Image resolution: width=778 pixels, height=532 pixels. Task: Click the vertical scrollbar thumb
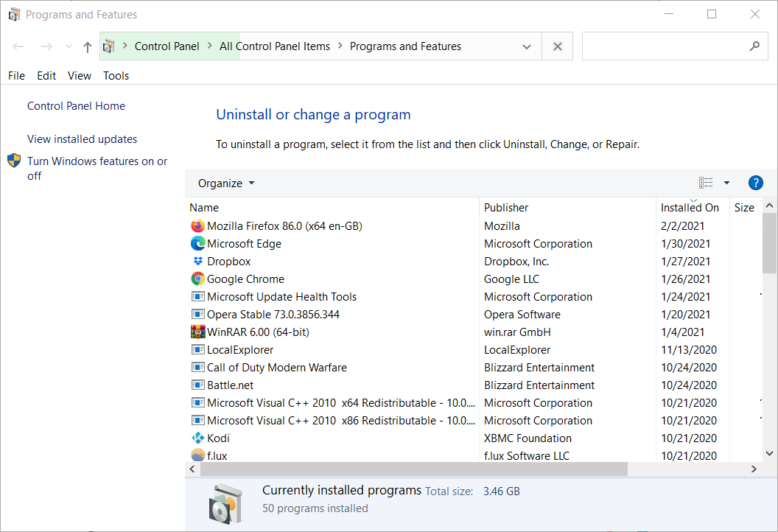point(770,243)
